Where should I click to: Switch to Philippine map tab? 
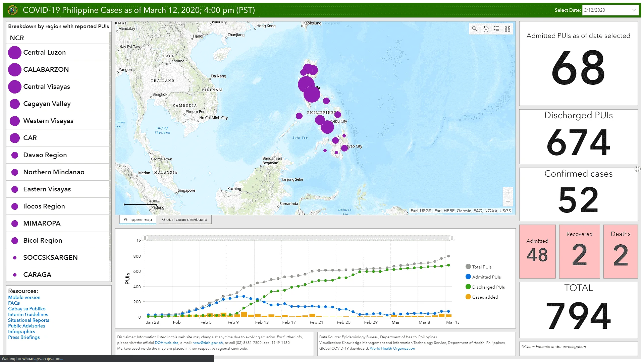138,220
